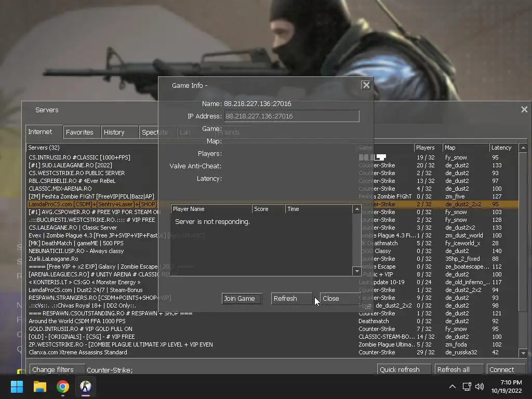Screen dimensions: 532x399
Task: Select RESPAWN.CSOUTSTANDING.RO server
Action: (x=272, y=313)
